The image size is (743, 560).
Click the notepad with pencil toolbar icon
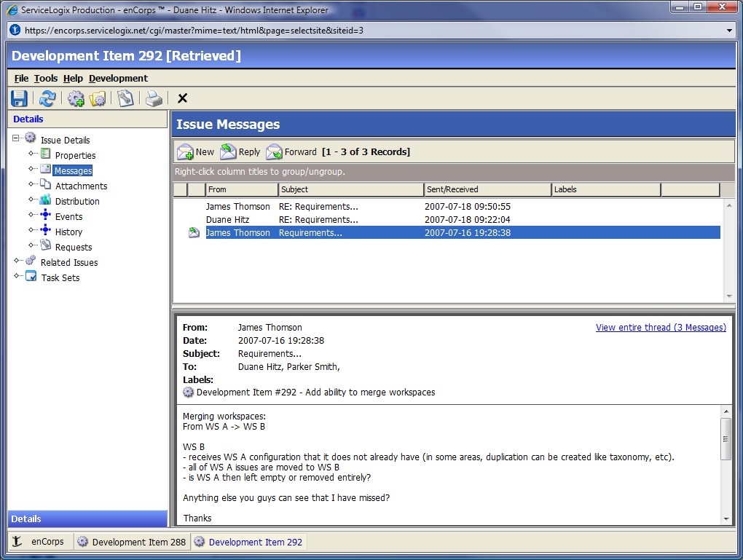(125, 98)
